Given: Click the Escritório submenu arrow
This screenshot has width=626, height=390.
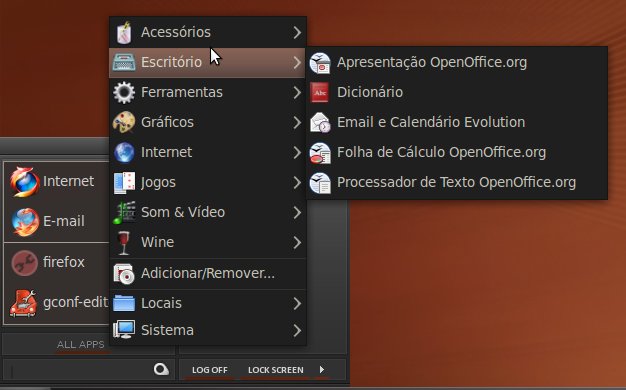Looking at the screenshot, I should tap(297, 62).
